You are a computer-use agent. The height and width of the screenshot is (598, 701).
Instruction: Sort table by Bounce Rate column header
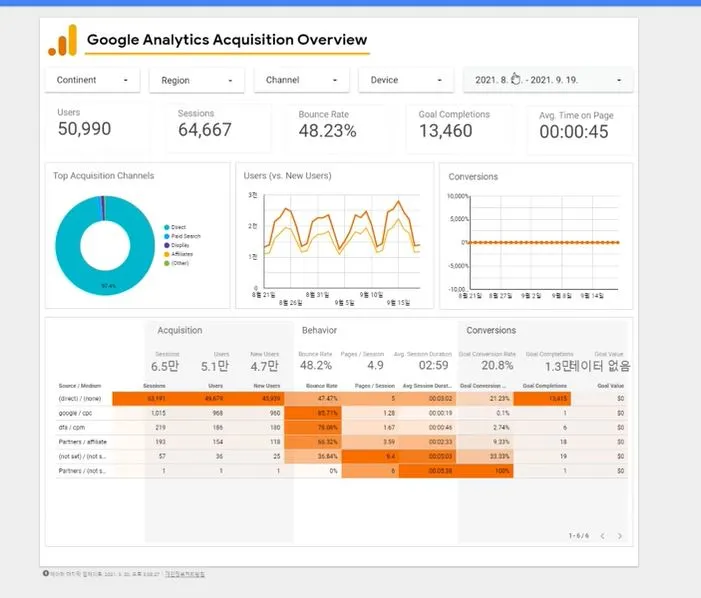tap(321, 386)
